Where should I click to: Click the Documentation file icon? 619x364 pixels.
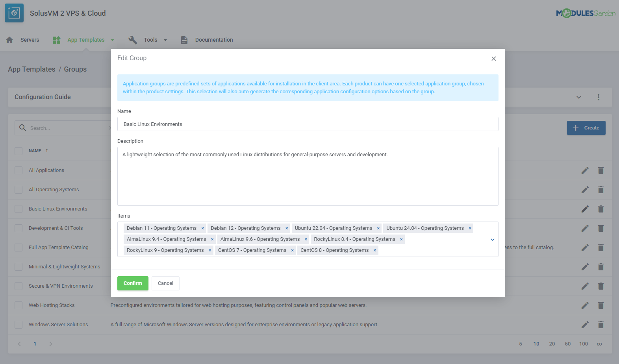point(184,40)
